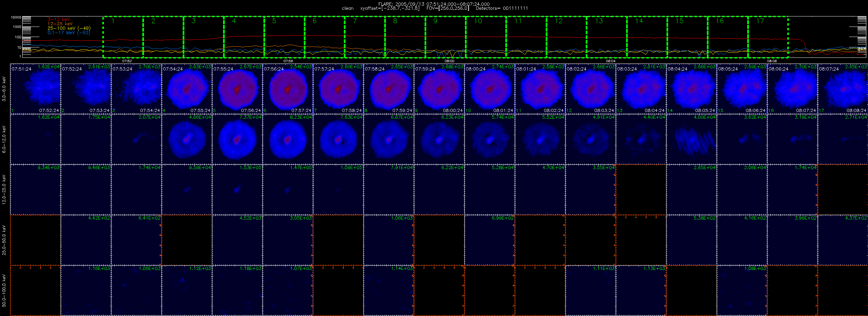Open the 3.0-6.0 keV image labeled 2.63E+03
Screen dimensions: 868x316
[187, 88]
